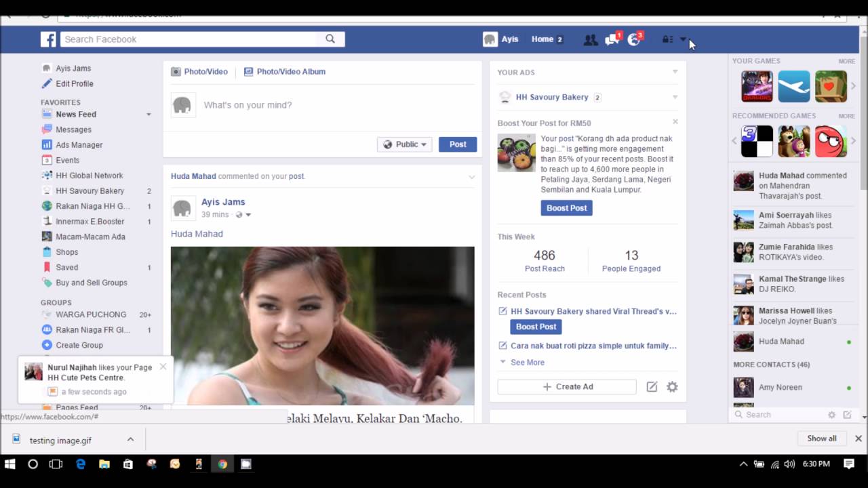Viewport: 868px width, 488px height.
Task: Click the Ayis Jams post author name
Action: coord(223,202)
